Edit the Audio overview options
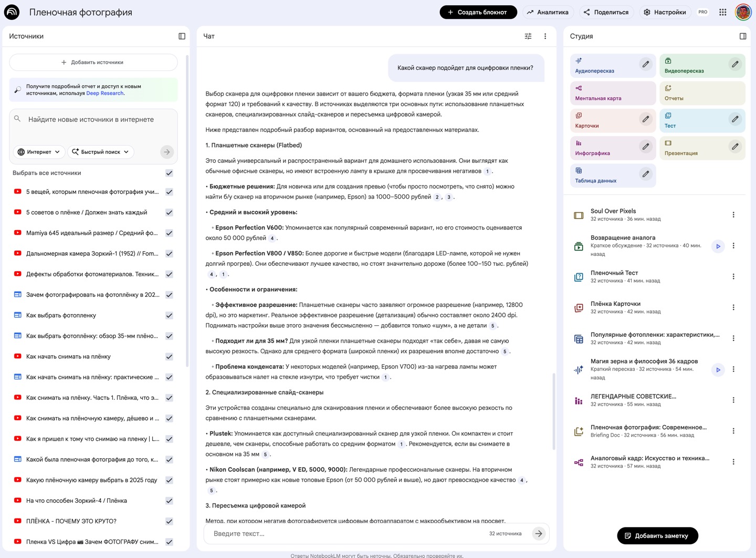This screenshot has width=756, height=558. click(x=646, y=64)
